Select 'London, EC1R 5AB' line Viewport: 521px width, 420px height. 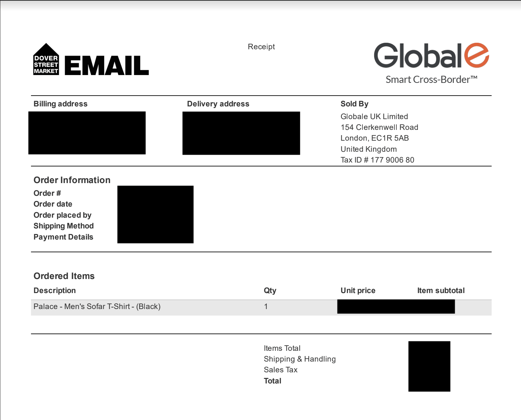pos(375,138)
